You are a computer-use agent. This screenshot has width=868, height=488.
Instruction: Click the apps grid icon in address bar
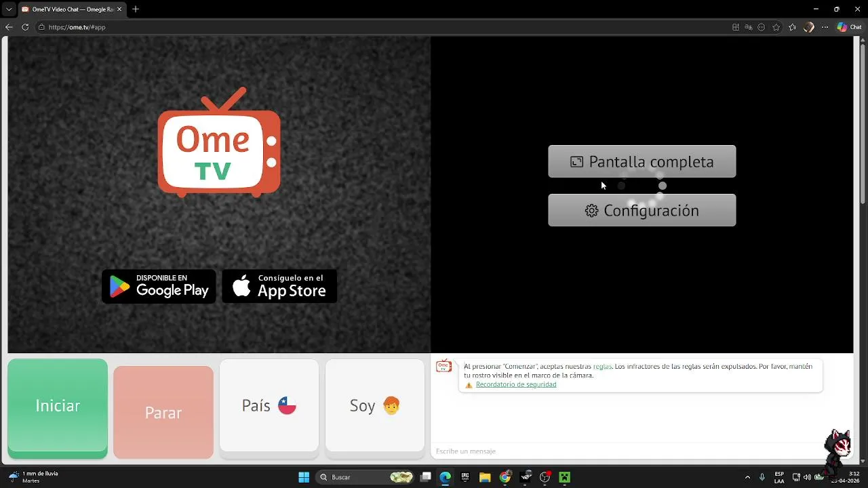(736, 27)
